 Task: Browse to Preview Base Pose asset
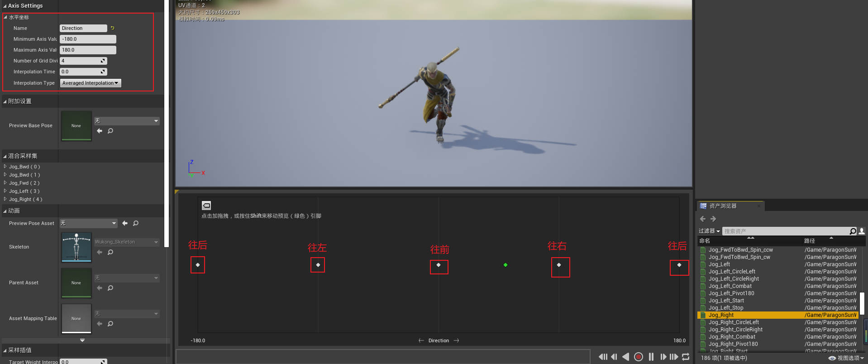pyautogui.click(x=110, y=131)
